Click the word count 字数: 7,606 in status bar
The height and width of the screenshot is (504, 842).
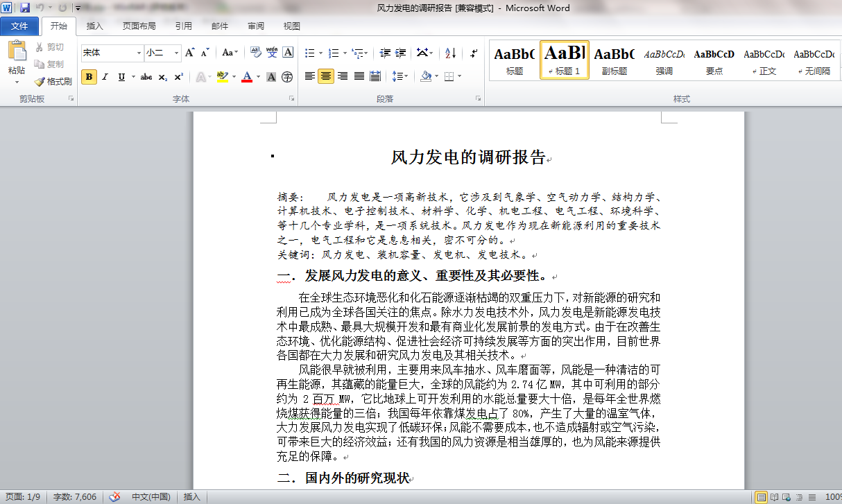click(75, 496)
